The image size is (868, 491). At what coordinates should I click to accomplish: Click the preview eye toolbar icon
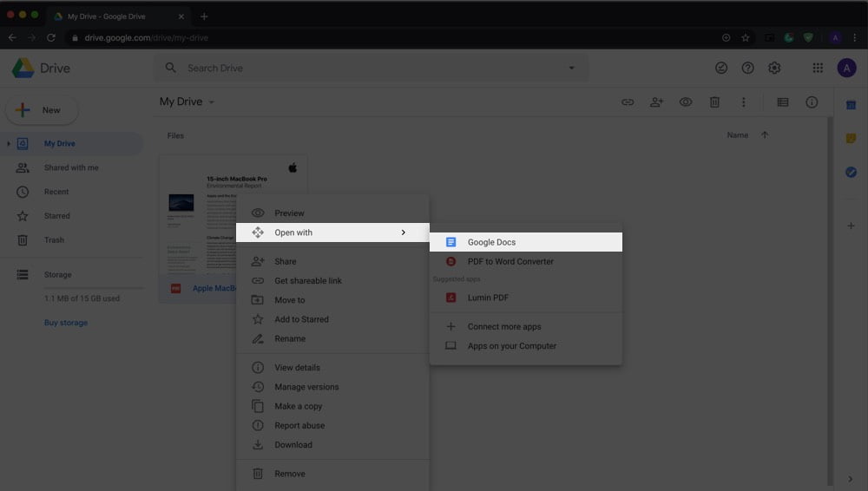686,101
